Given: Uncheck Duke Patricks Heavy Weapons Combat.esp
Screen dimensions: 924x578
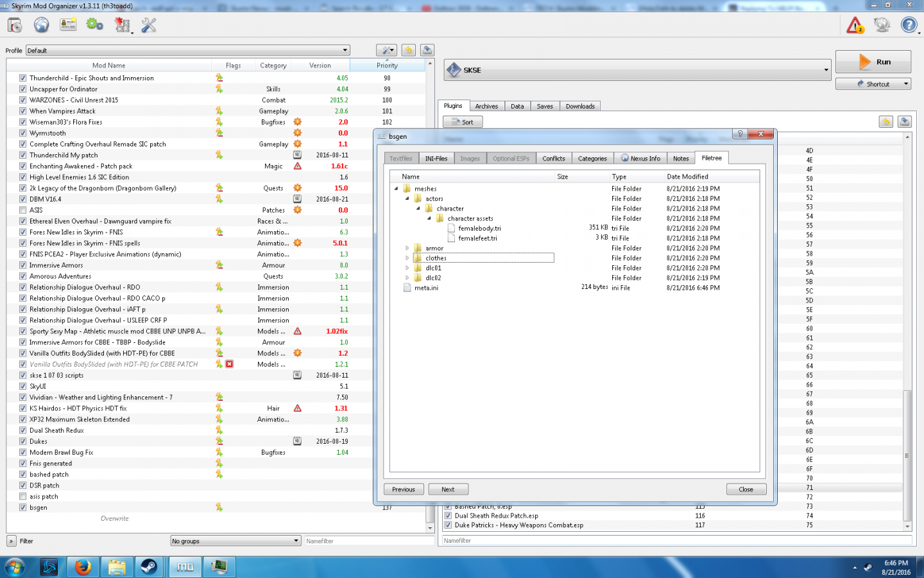Looking at the screenshot, I should 448,525.
